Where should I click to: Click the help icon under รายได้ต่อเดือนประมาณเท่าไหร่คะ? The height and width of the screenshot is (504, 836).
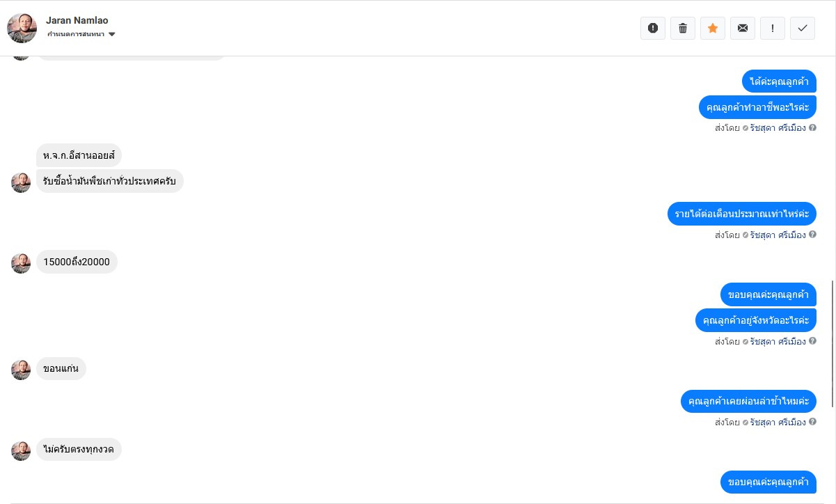click(x=812, y=235)
